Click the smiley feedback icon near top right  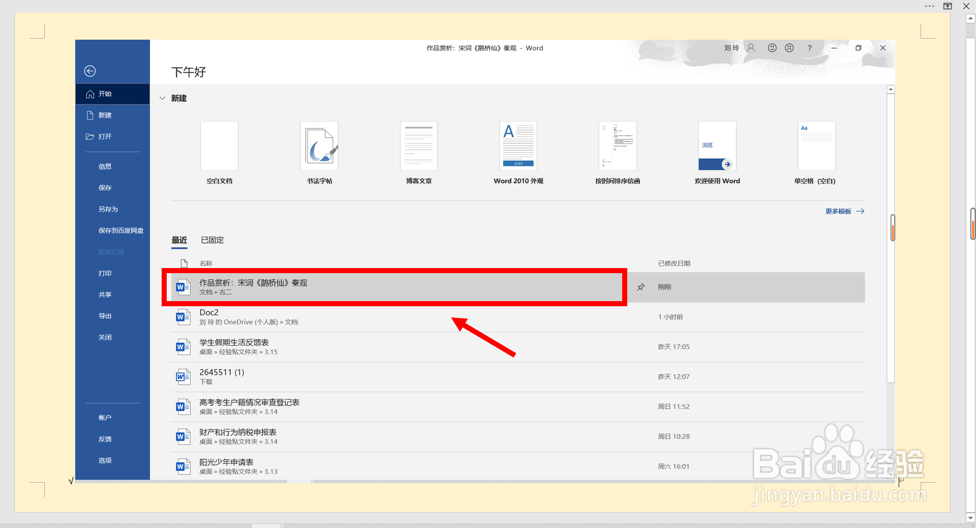pyautogui.click(x=772, y=48)
